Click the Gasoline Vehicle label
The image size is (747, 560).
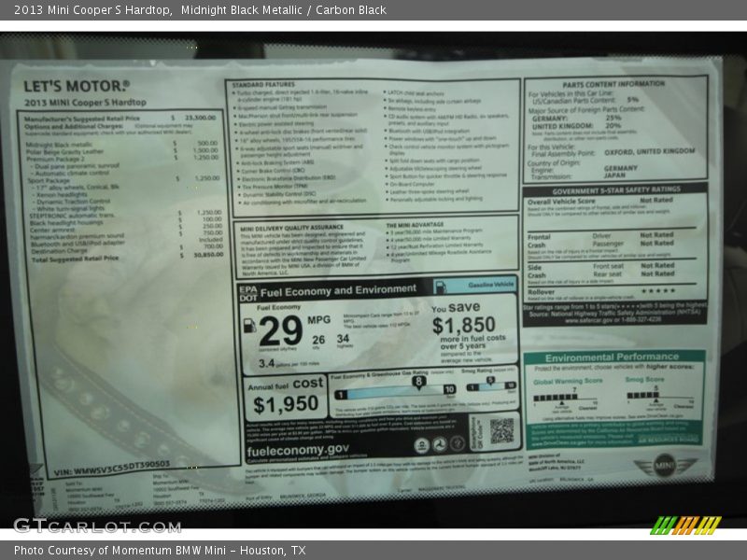tap(491, 285)
